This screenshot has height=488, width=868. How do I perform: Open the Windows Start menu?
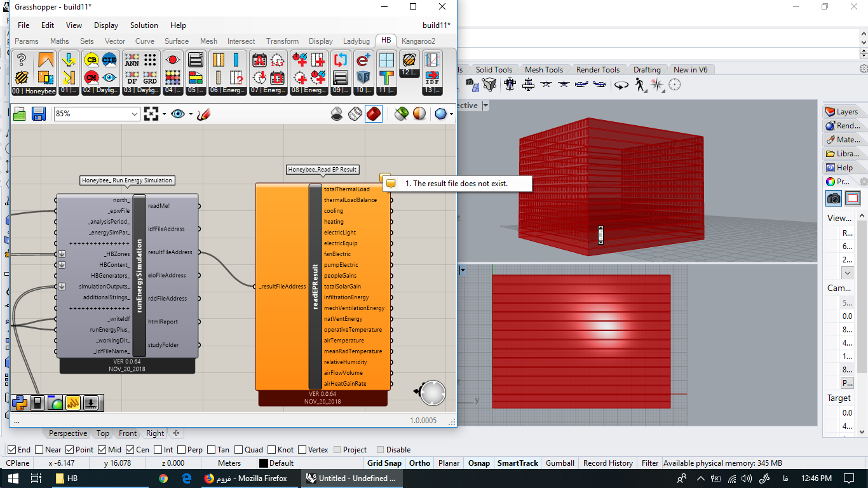[x=12, y=478]
